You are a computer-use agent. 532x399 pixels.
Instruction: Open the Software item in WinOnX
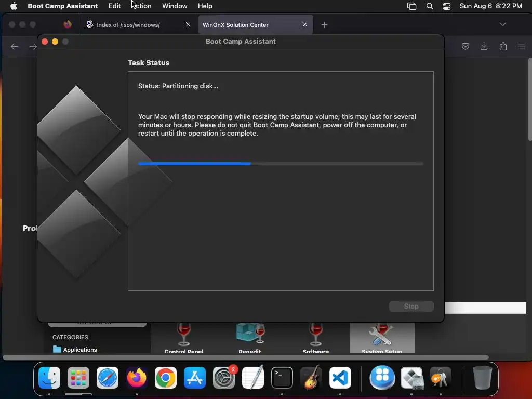click(x=315, y=338)
